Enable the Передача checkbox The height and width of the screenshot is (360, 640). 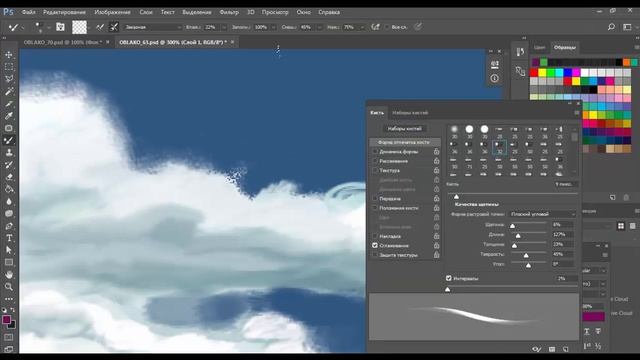pyautogui.click(x=375, y=198)
